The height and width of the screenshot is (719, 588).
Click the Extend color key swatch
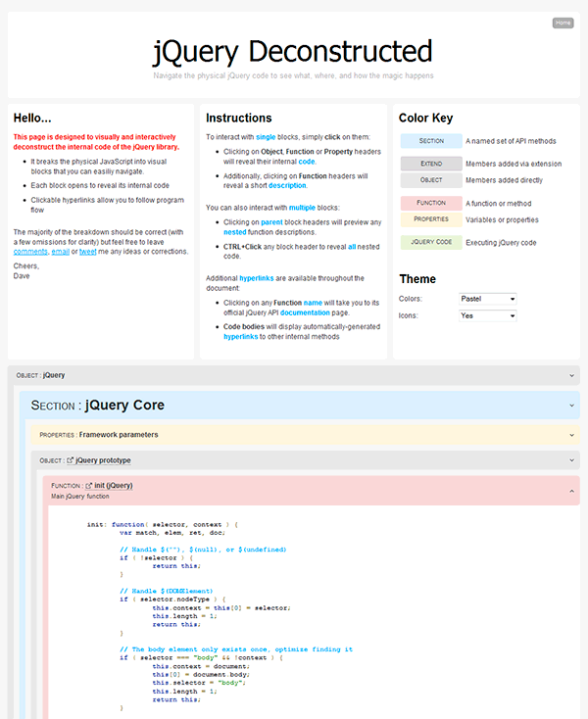(431, 164)
